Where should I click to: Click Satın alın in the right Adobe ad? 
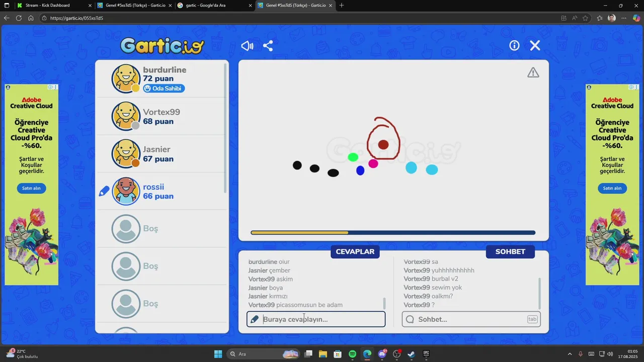tap(612, 188)
